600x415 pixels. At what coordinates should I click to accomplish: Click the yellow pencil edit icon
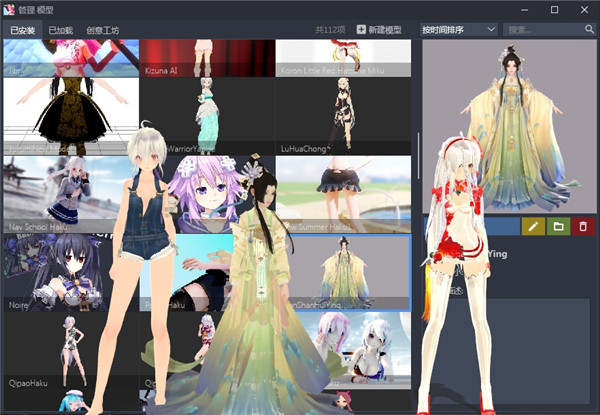pos(533,226)
